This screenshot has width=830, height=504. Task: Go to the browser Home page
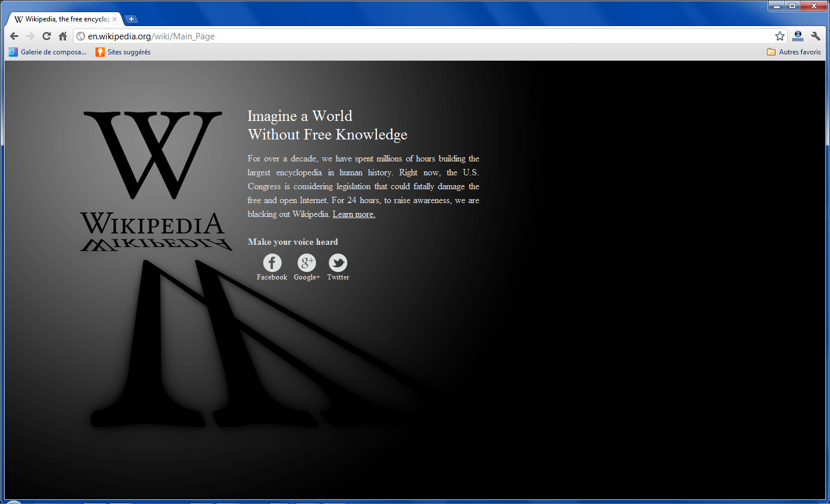click(63, 36)
